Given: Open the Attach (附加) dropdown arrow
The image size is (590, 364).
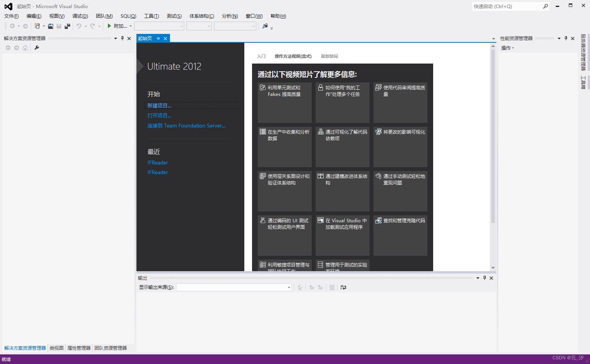Looking at the screenshot, I should pos(131,26).
